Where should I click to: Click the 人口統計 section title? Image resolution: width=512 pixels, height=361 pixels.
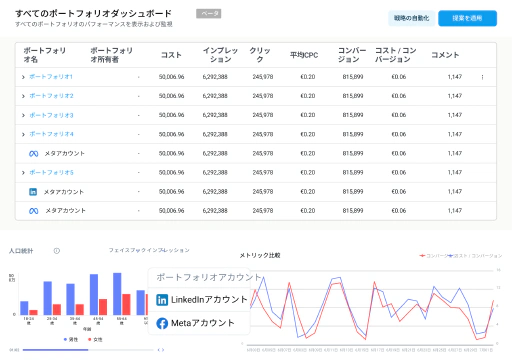coord(21,251)
